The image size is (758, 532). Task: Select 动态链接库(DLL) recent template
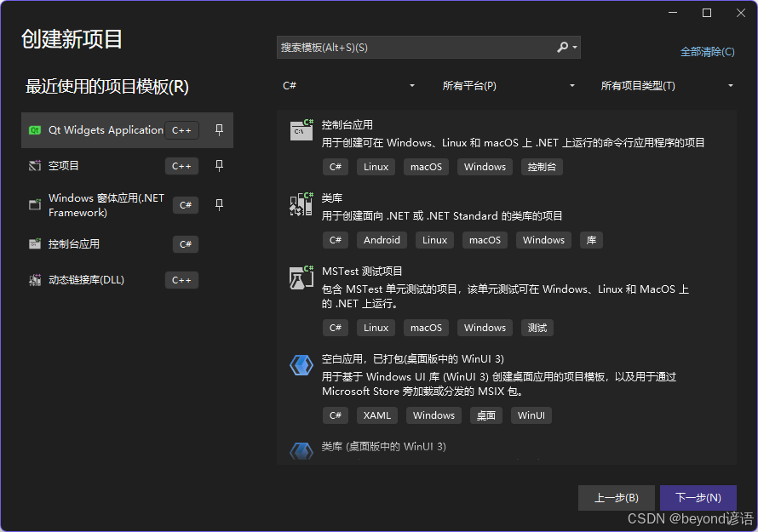[x=127, y=280]
